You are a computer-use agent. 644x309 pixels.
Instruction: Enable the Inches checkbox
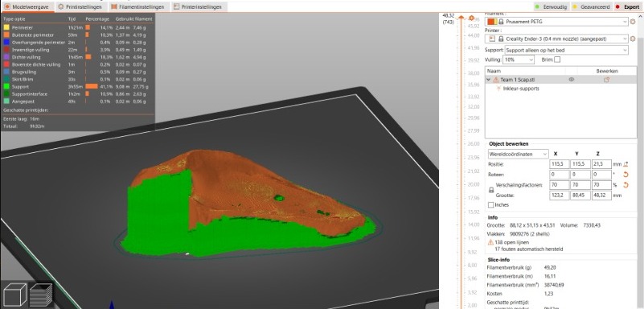pyautogui.click(x=490, y=204)
